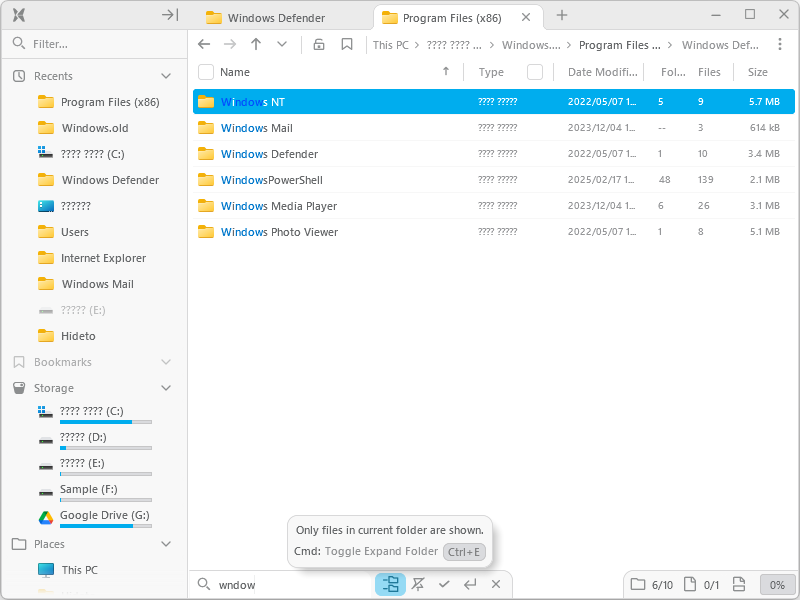Click the folder count 6/10 status indicator

(x=652, y=585)
